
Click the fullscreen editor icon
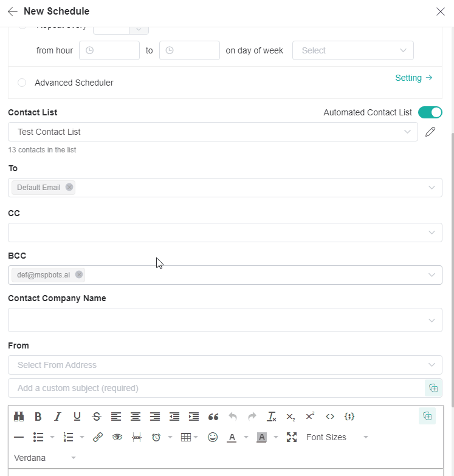coord(292,437)
